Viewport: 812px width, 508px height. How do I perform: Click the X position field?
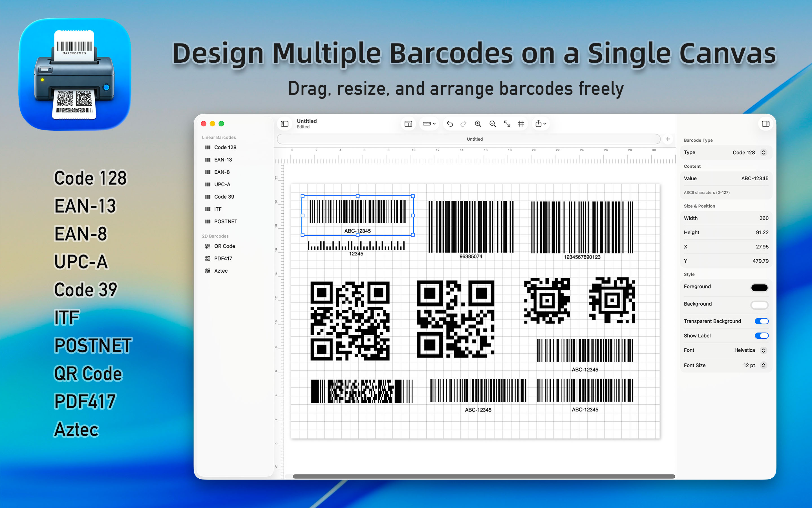point(762,247)
